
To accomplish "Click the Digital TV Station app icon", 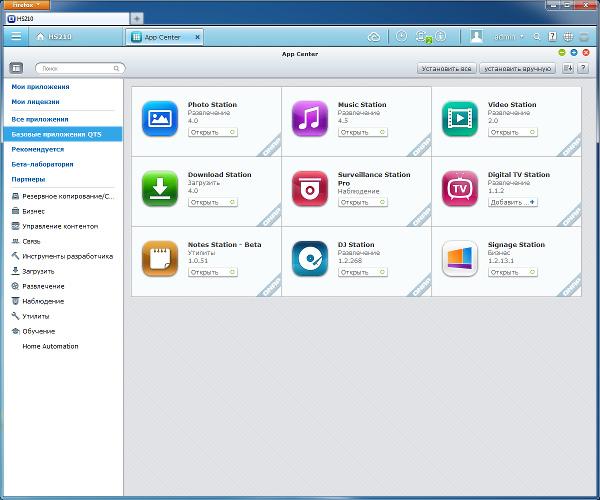I will [460, 188].
